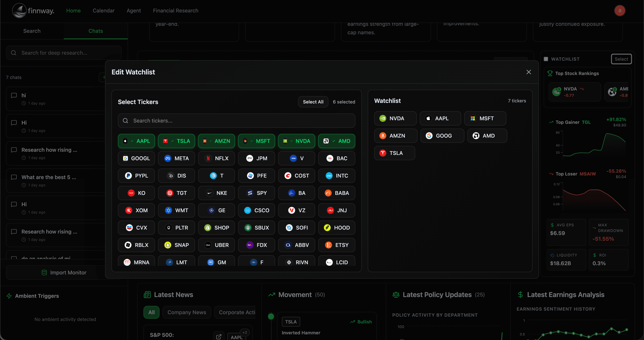Screen dimensions: 644x340
Task: Deselect the AAPL ticker
Action: click(x=137, y=141)
